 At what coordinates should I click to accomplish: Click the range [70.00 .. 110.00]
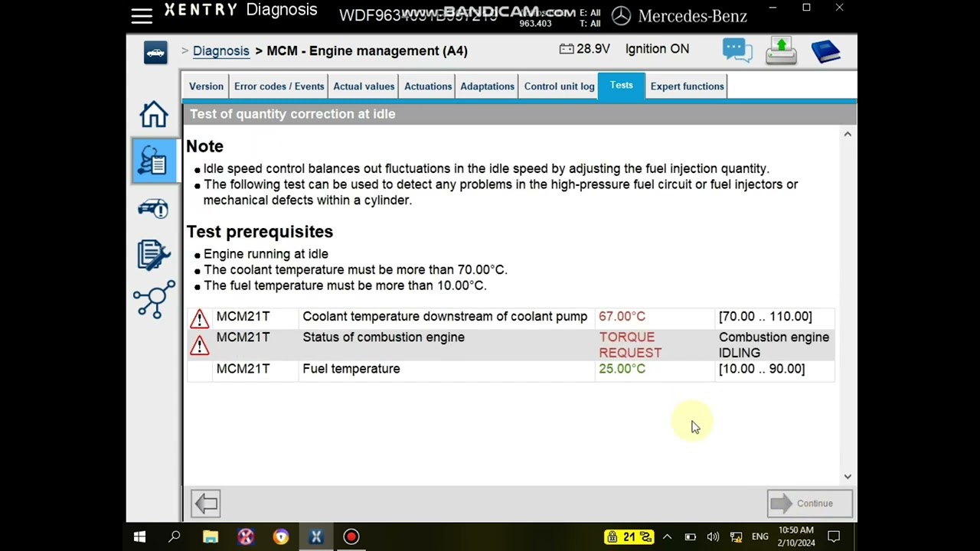pyautogui.click(x=765, y=317)
